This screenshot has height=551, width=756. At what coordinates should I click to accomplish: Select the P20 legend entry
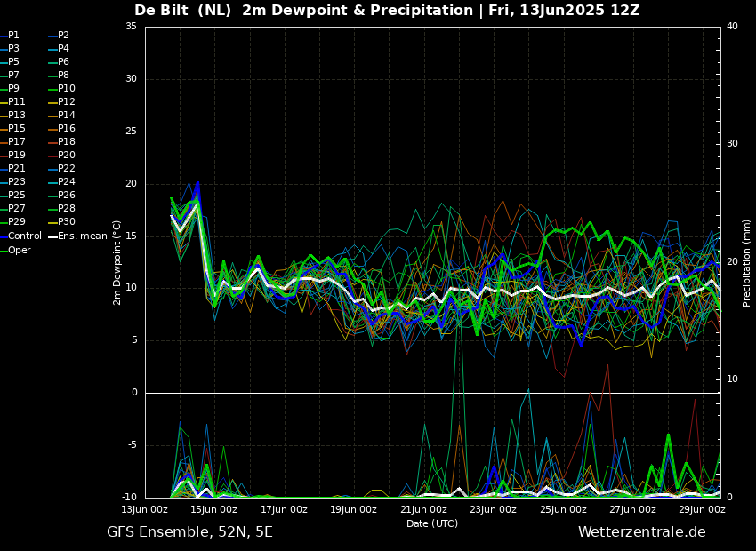pyautogui.click(x=67, y=156)
